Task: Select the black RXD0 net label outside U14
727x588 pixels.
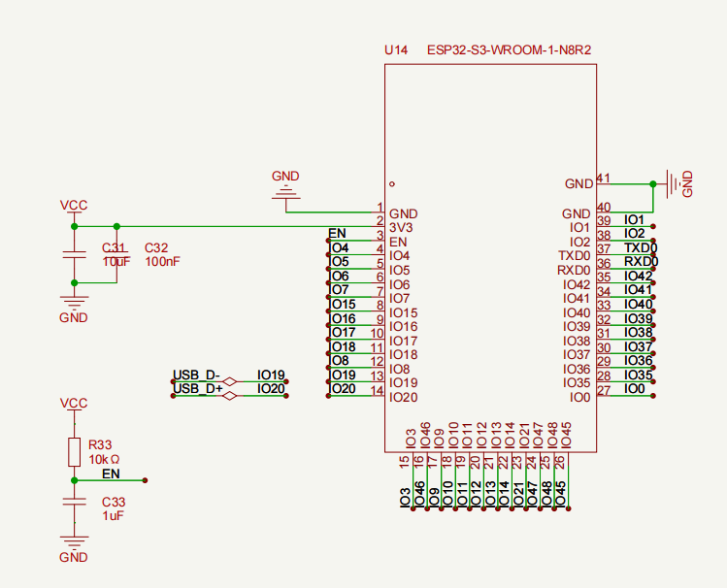Action: (642, 262)
